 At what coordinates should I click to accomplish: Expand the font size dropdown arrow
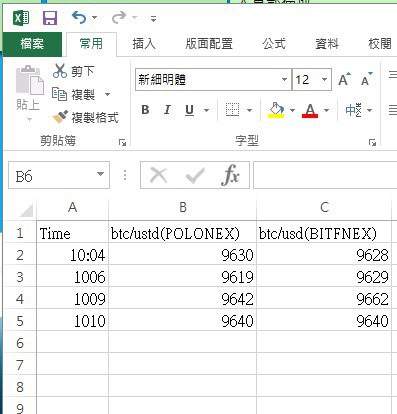[x=324, y=80]
